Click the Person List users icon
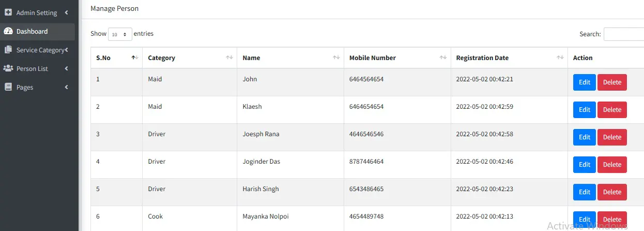Screen dimensions: 644x231 (x=8, y=68)
